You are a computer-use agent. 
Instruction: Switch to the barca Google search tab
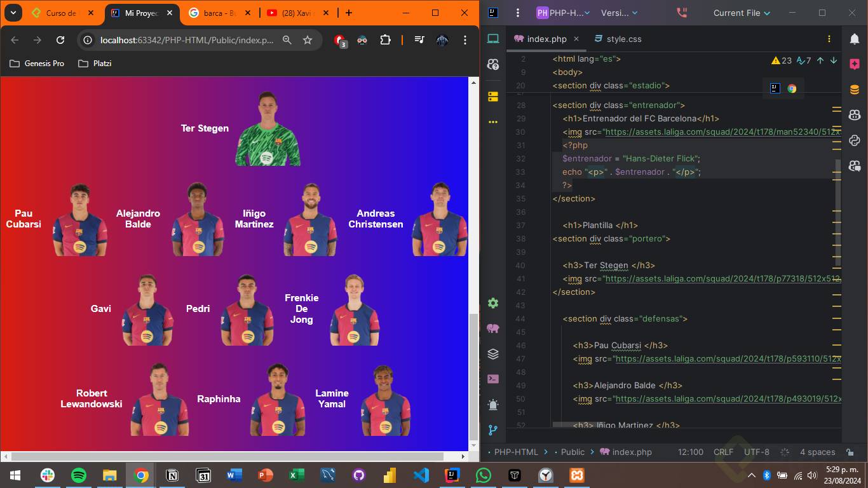point(220,13)
